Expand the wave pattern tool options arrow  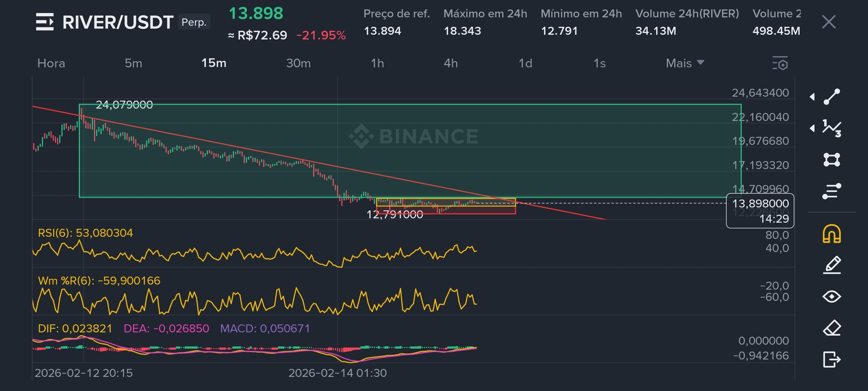tap(812, 128)
